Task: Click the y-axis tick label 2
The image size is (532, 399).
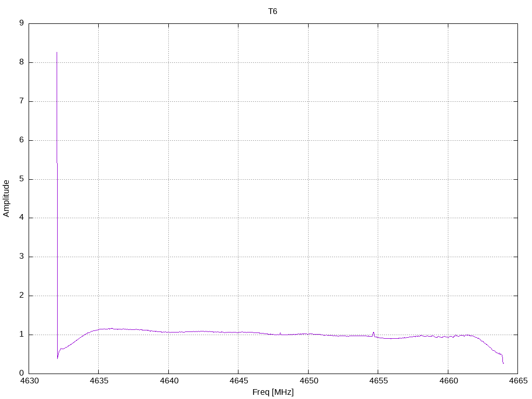Action: tap(22, 296)
